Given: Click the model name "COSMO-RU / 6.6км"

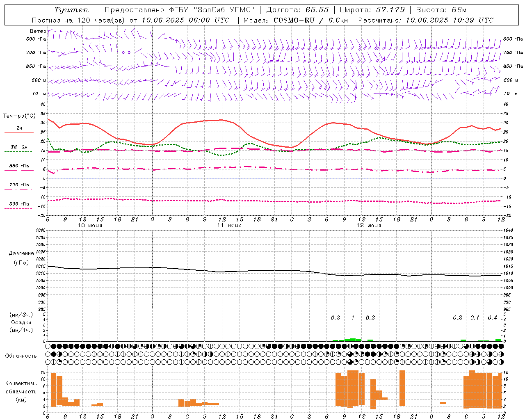Looking at the screenshot, I should coord(311,20).
